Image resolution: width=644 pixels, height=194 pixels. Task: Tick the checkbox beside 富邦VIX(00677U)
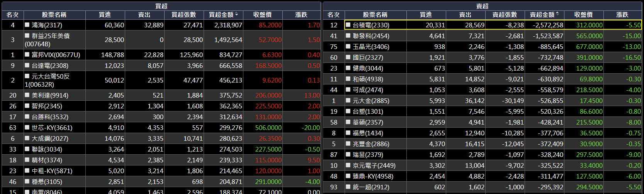[x=27, y=55]
